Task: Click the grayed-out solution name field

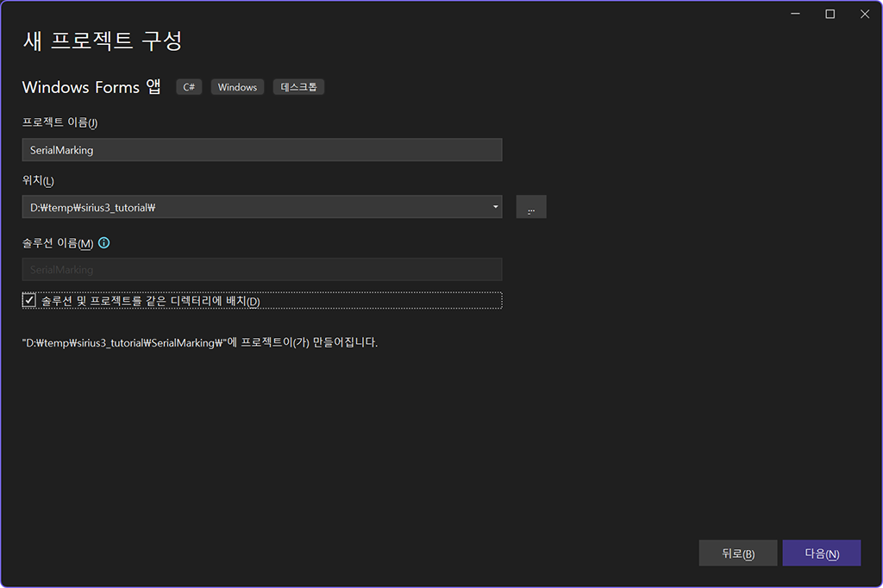Action: [261, 270]
